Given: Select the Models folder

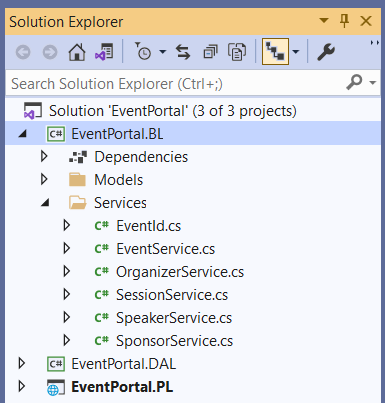Looking at the screenshot, I should point(119,180).
